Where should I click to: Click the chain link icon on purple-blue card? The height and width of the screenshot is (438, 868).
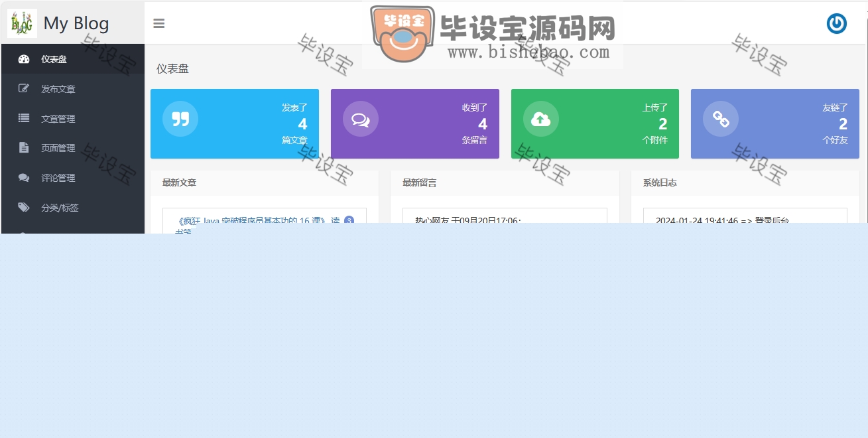tap(720, 119)
